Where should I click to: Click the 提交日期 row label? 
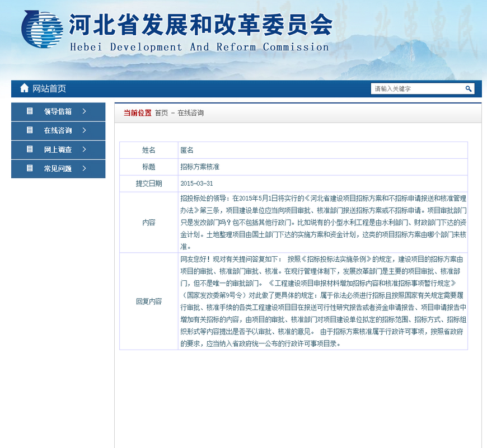(x=149, y=183)
